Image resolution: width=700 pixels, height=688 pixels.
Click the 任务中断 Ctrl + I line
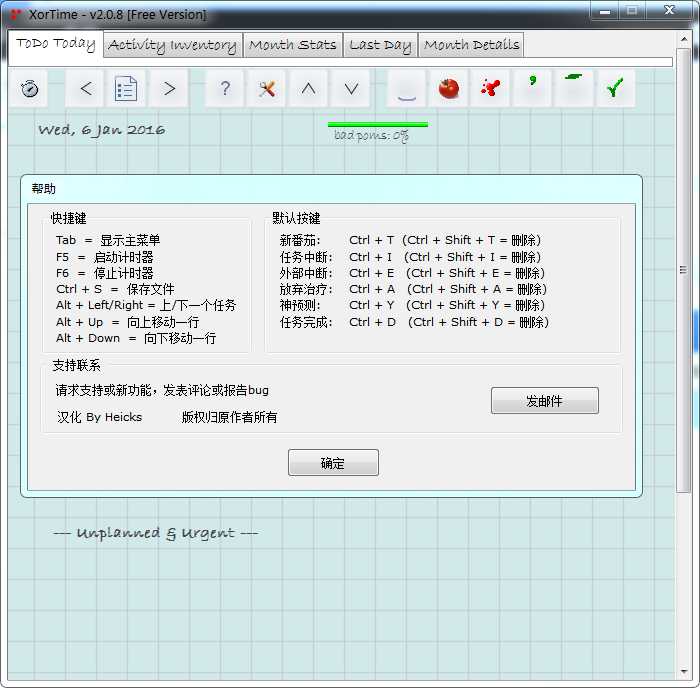(x=410, y=257)
